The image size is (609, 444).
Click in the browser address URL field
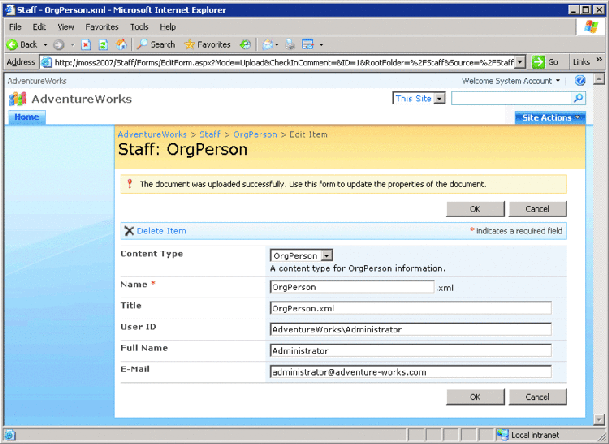284,62
